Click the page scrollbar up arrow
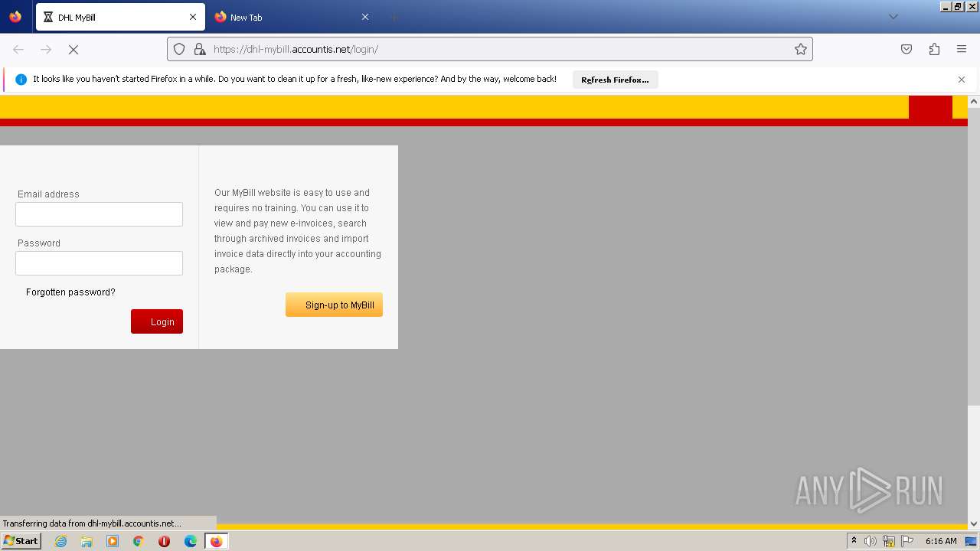 pos(974,101)
